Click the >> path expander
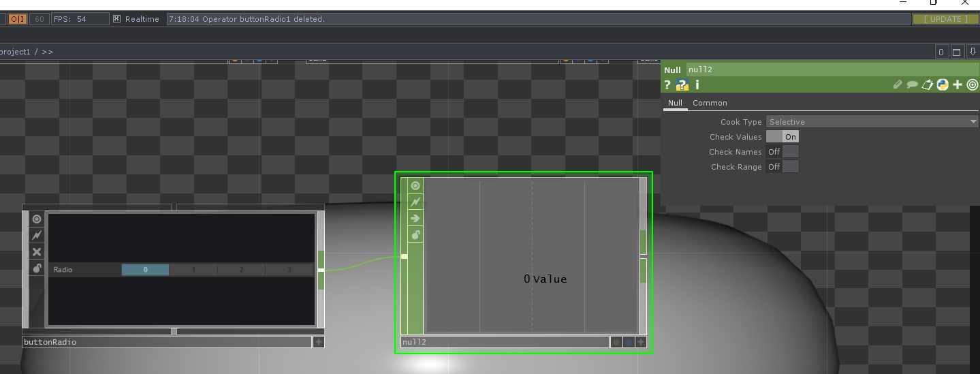 pyautogui.click(x=48, y=52)
